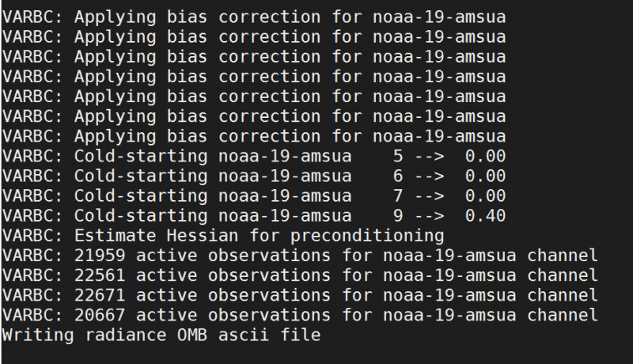This screenshot has width=633, height=364.
Task: Click the "Writing radiance OMB ascii file" line
Action: (x=161, y=335)
